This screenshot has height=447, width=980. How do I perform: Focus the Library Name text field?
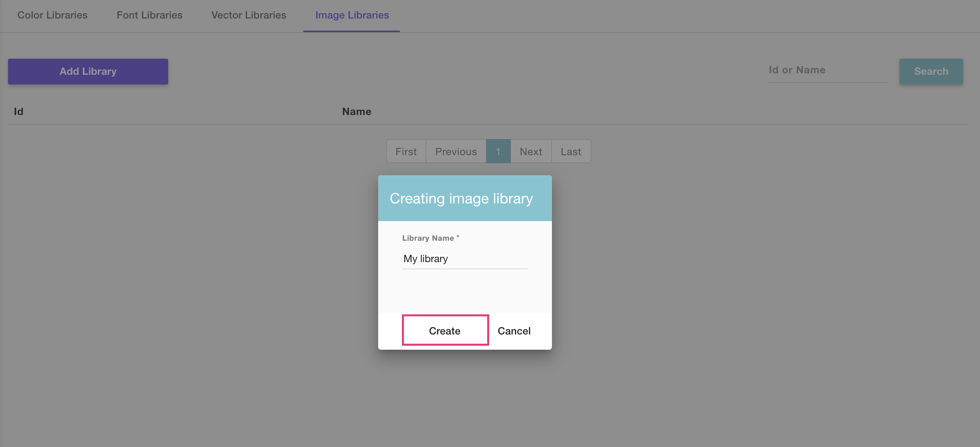pyautogui.click(x=465, y=259)
